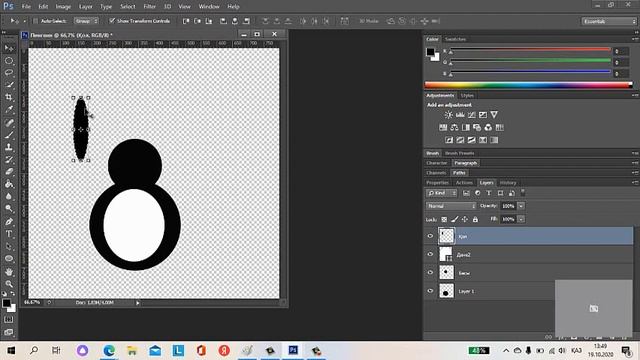Open the Windows Start menu
Viewport: 640px width, 360px height.
point(11,351)
